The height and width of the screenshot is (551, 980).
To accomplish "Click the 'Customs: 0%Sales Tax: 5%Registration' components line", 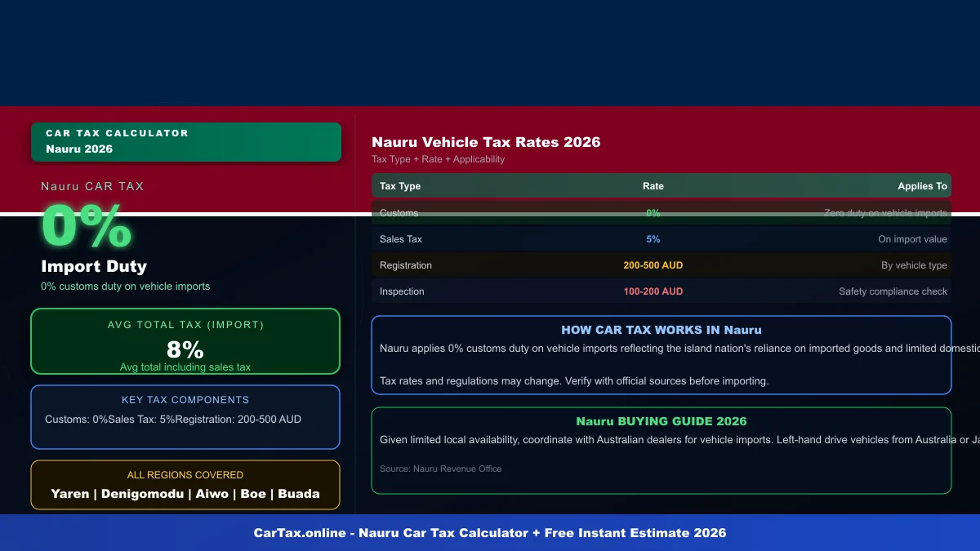I will [173, 420].
